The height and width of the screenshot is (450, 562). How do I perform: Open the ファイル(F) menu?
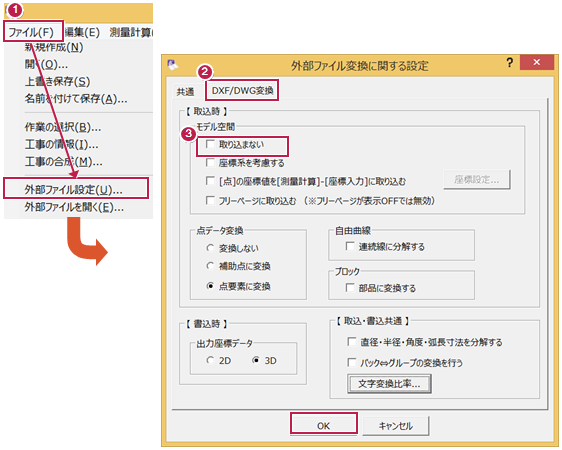coord(33,32)
